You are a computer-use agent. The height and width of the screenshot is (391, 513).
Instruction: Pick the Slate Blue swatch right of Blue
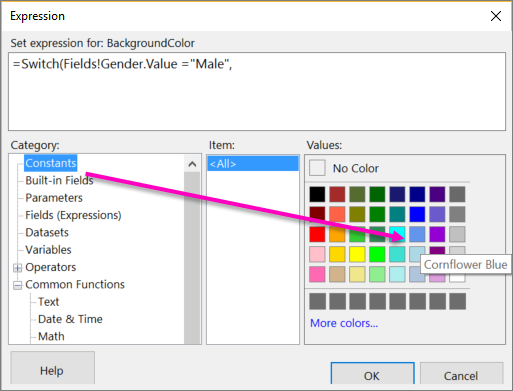point(437,214)
